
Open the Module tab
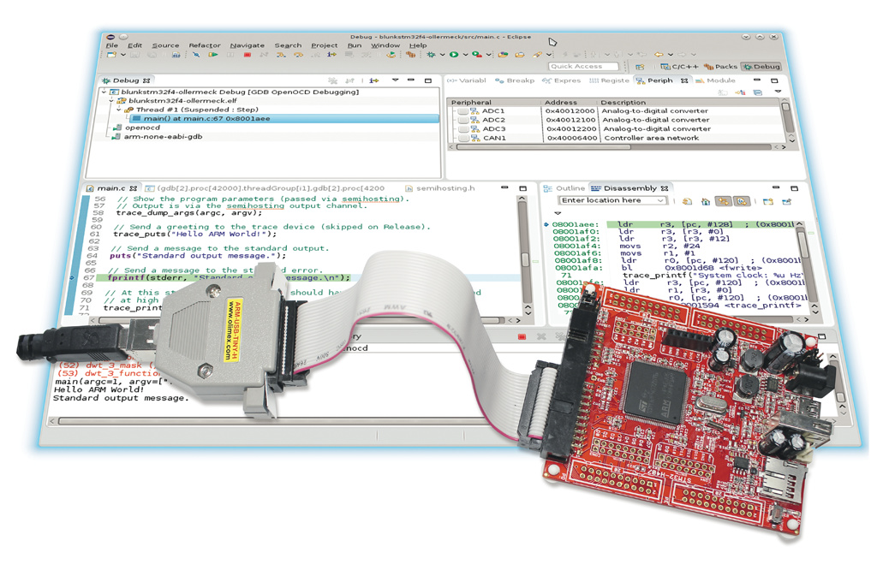(715, 80)
